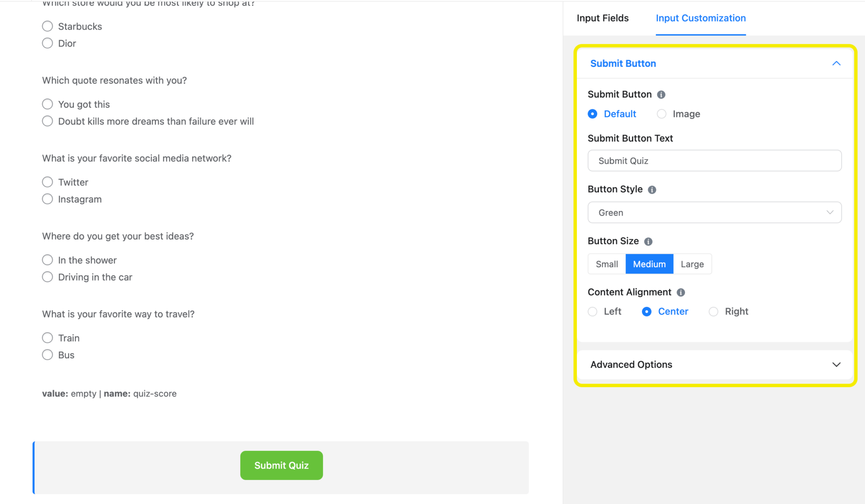Choose the Starbucks radio option

click(48, 26)
